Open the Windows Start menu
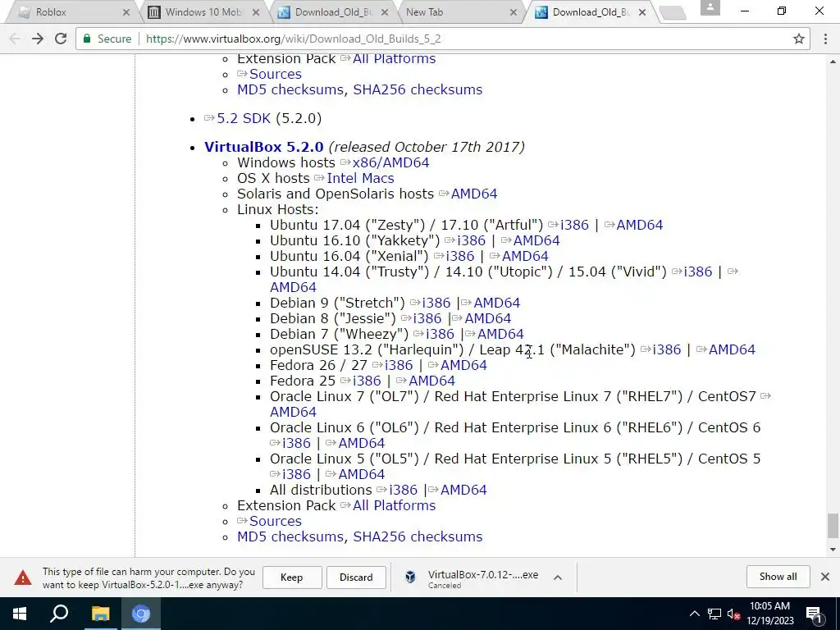 20,614
